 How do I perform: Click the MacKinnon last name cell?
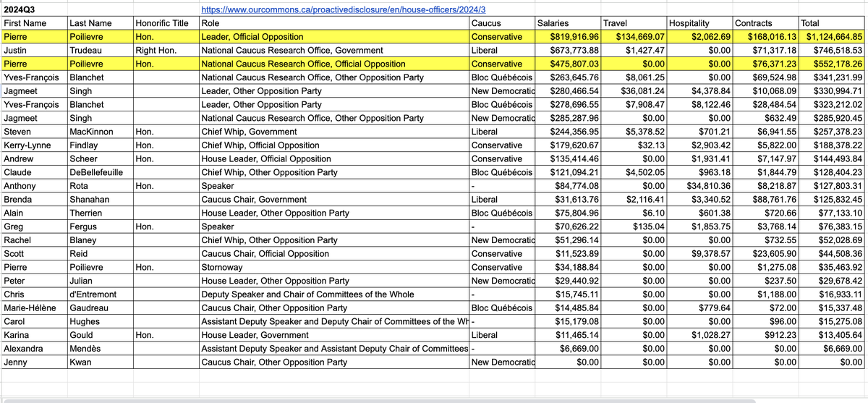tap(99, 132)
